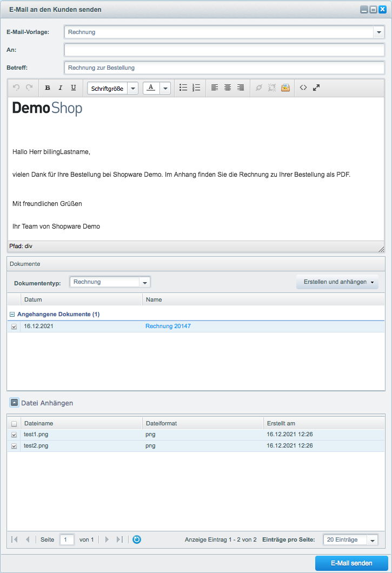Viewport: 392px width, 573px height.
Task: Open the Rechnung 20147 link
Action: [x=168, y=327]
